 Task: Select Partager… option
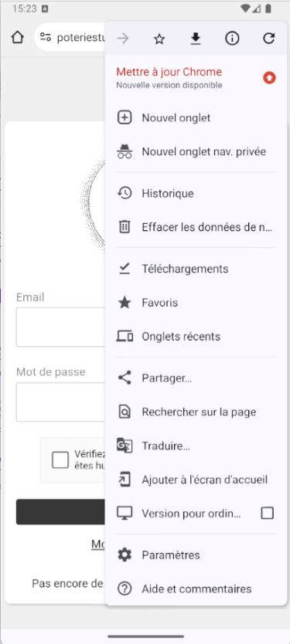pos(196,378)
